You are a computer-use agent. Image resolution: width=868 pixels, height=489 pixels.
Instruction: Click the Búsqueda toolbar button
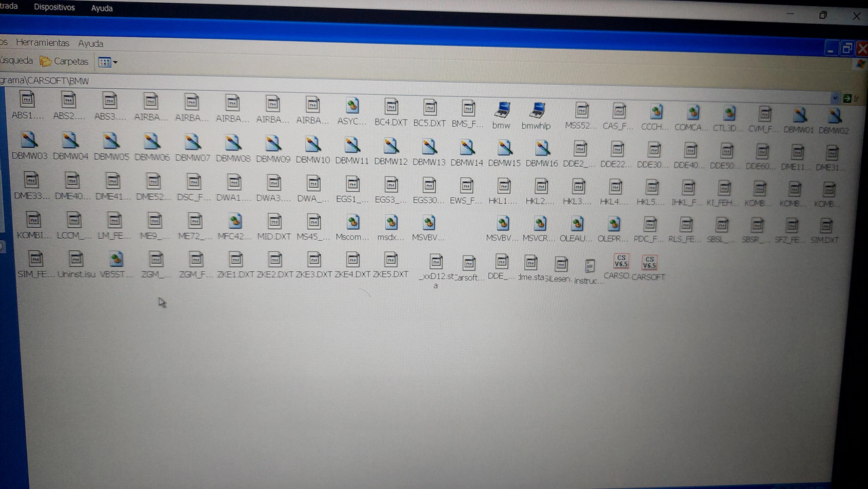point(16,60)
